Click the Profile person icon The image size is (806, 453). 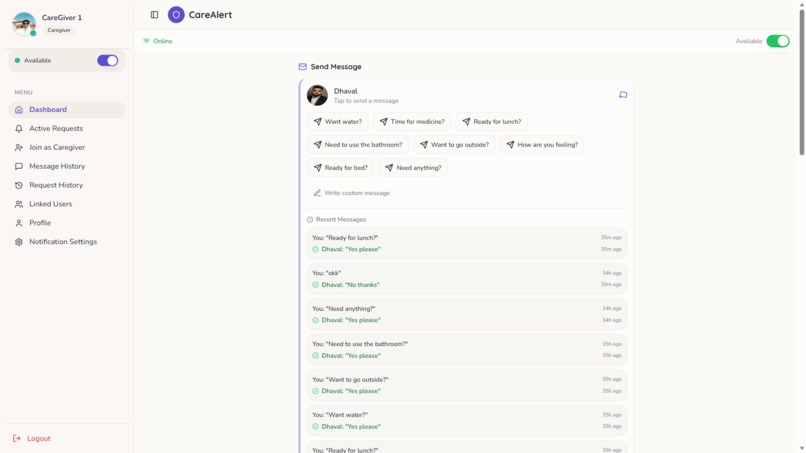point(19,223)
